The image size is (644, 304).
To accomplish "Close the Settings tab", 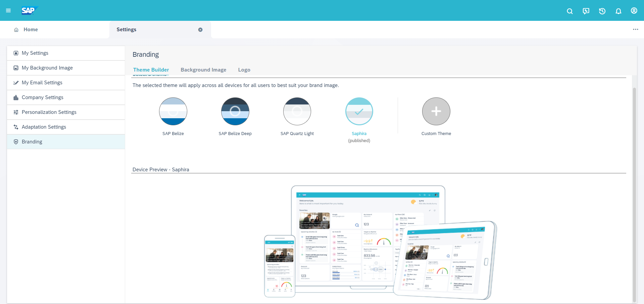I will (200, 30).
